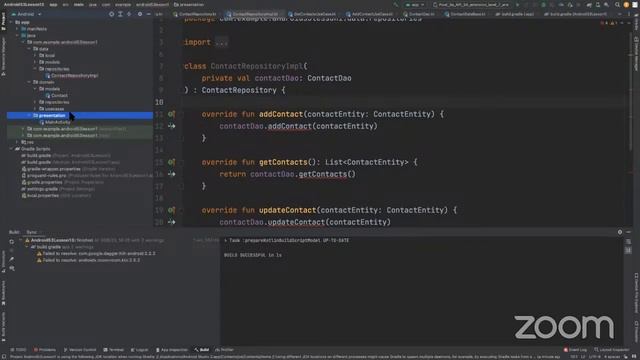Open the Profiler tool window
The width and height of the screenshot is (640, 360).
224,350
